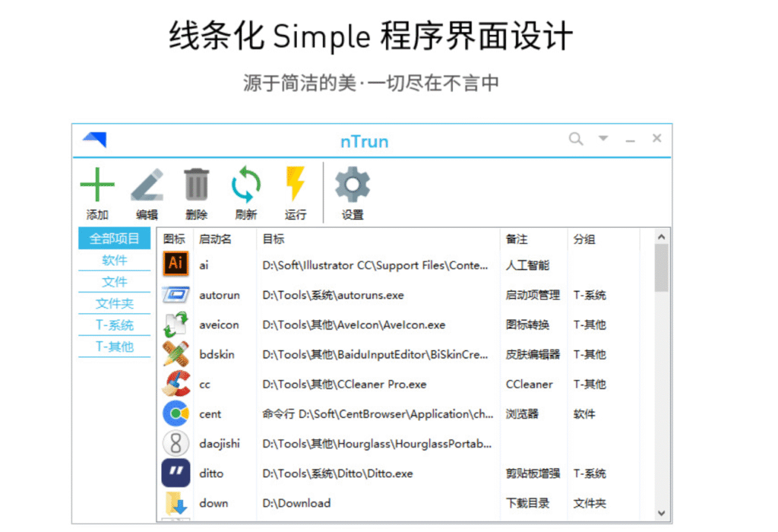Click scrollbar up arrow in list
Viewport: 778px width, 532px height.
[x=662, y=237]
